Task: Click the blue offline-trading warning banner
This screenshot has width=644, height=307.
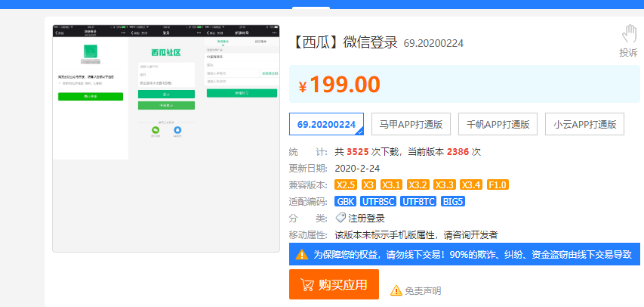Action: (464, 254)
